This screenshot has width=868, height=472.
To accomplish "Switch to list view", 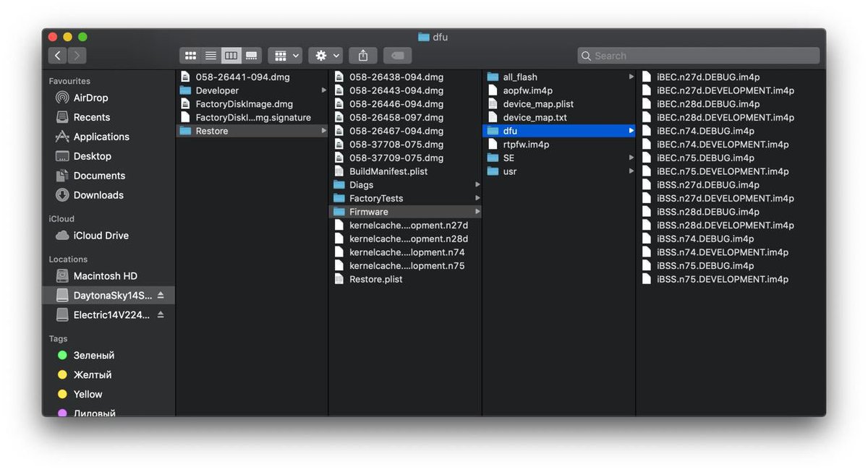I will point(210,56).
